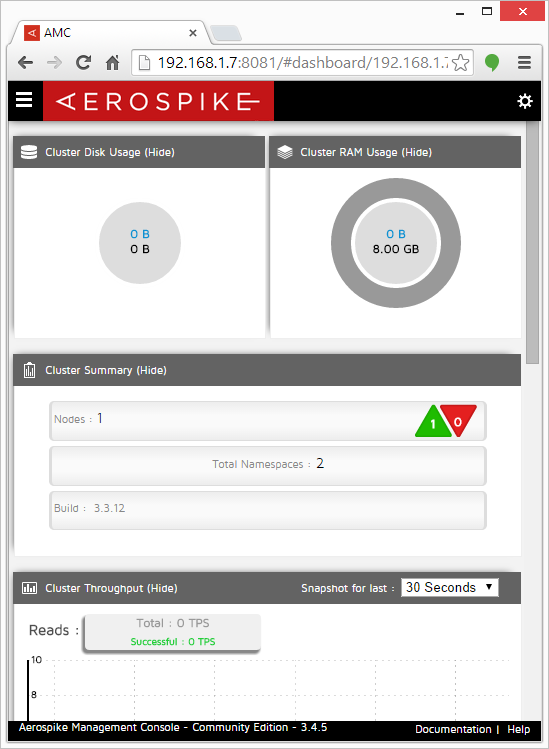The width and height of the screenshot is (549, 749).
Task: Open the Help link in the footer
Action: (518, 729)
